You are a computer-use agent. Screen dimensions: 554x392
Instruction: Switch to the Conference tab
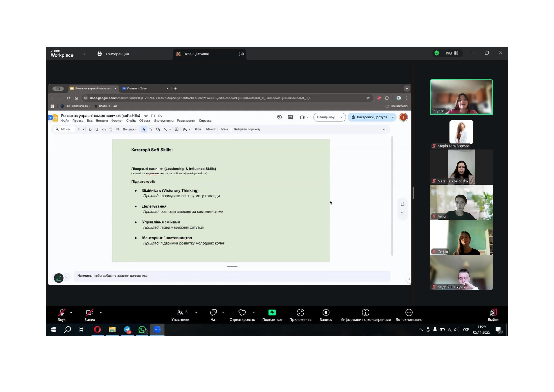coord(113,54)
